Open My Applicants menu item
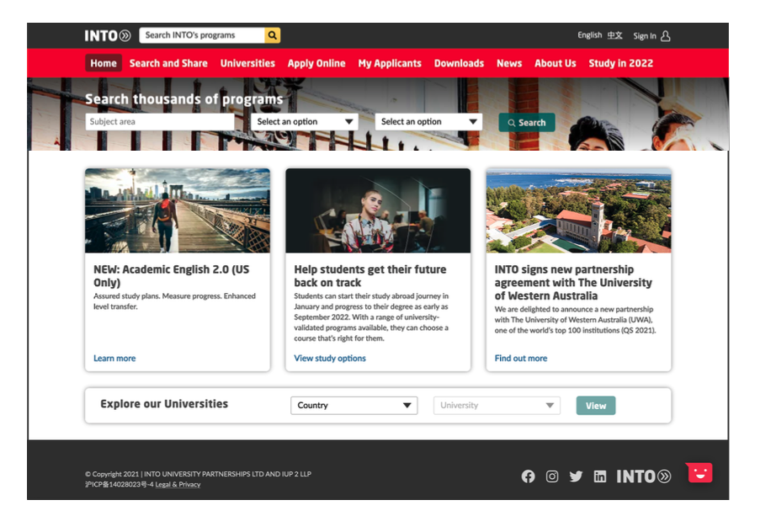The image size is (760, 532). (x=390, y=63)
